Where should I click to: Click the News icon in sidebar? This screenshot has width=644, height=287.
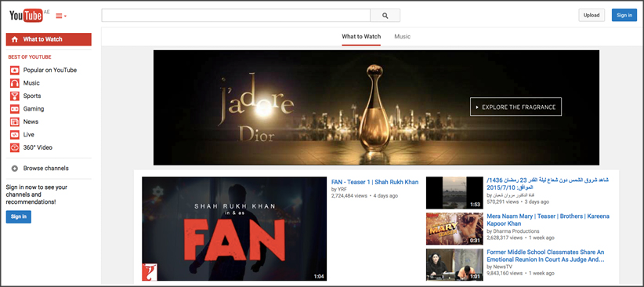tap(15, 122)
